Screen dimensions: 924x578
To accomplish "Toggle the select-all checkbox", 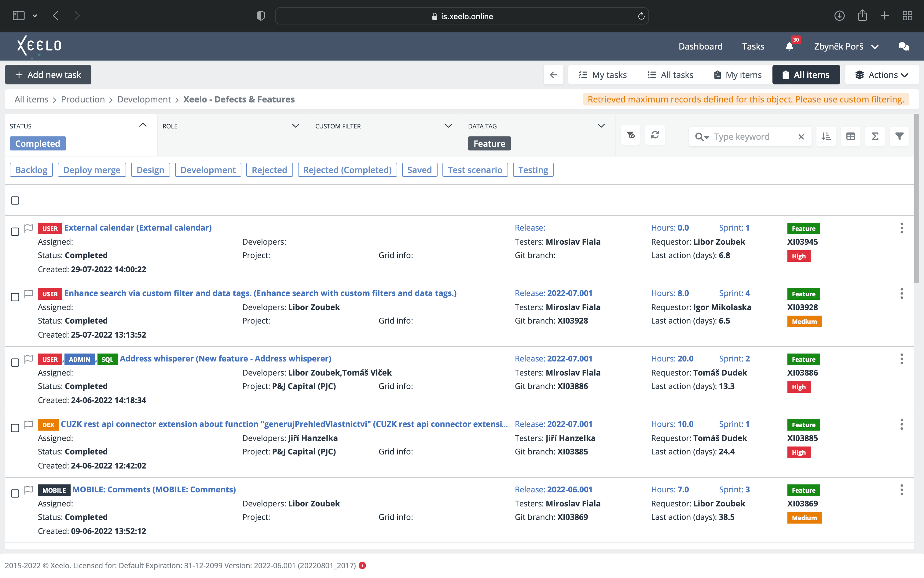I will 15,200.
